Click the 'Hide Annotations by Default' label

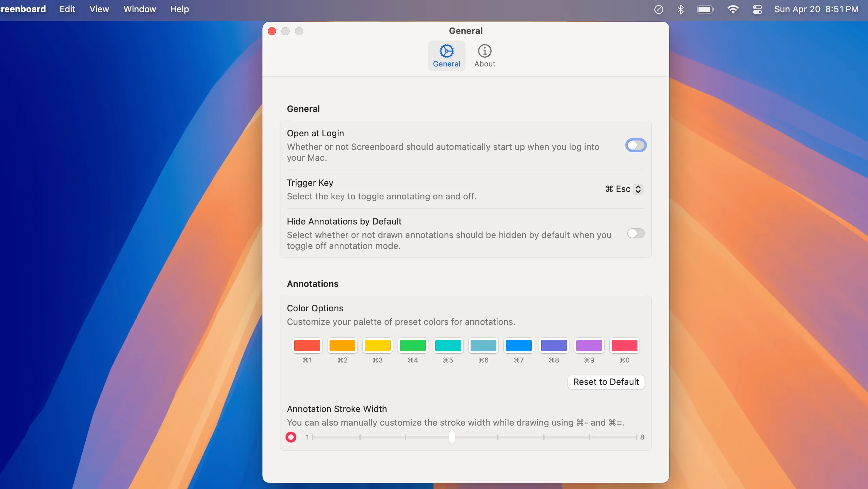pos(344,221)
